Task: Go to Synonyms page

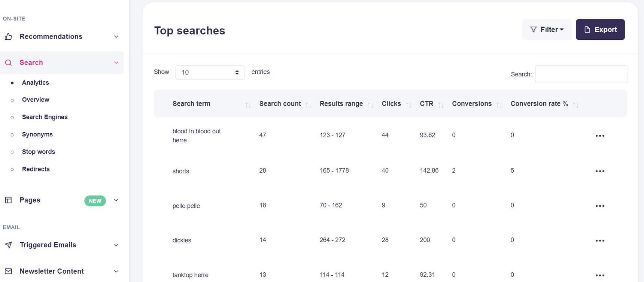Action: point(37,134)
